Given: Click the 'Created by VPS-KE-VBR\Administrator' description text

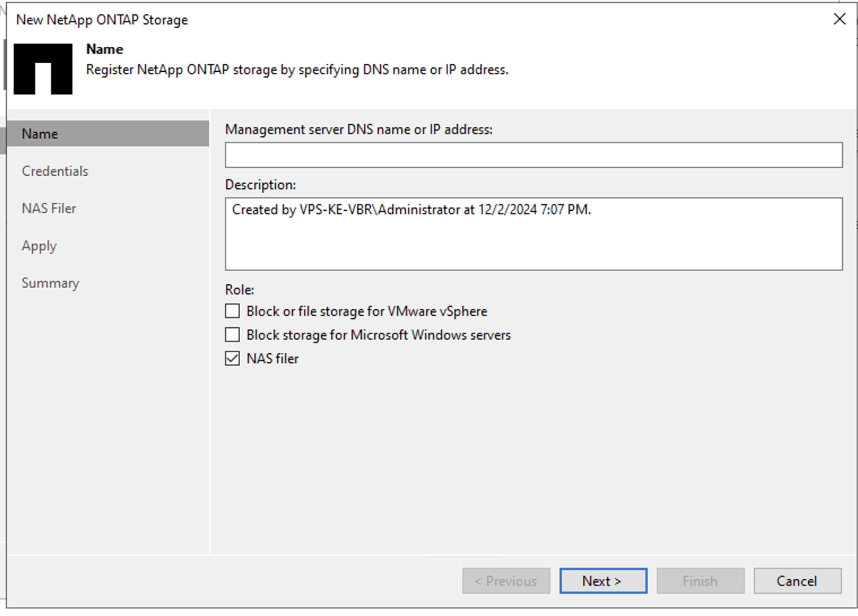Looking at the screenshot, I should (x=411, y=210).
